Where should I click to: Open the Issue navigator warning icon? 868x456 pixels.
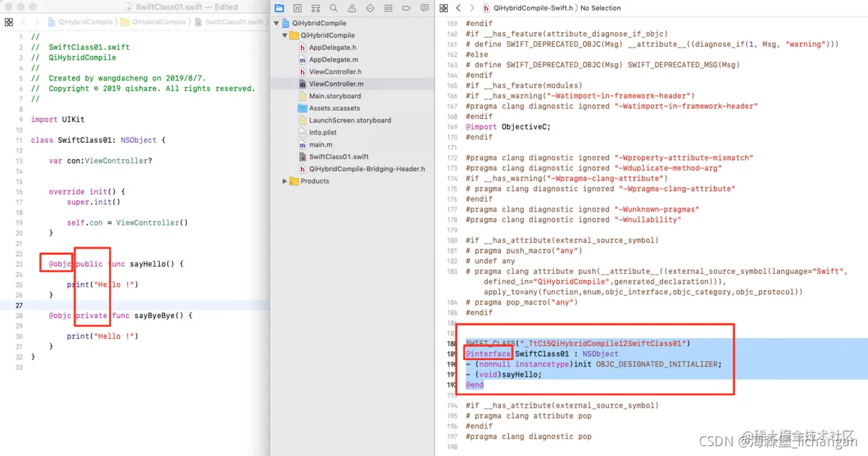tap(352, 8)
